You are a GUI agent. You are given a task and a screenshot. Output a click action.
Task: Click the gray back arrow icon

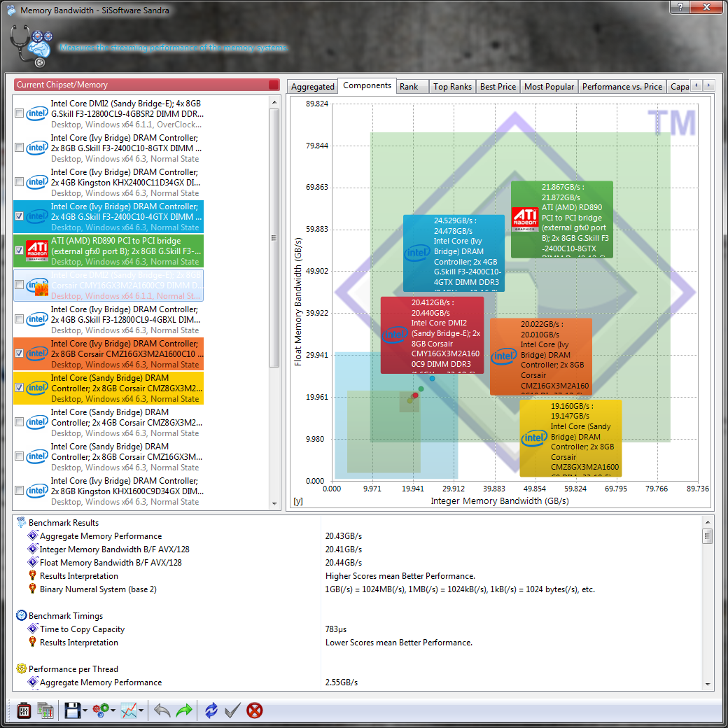point(162,710)
